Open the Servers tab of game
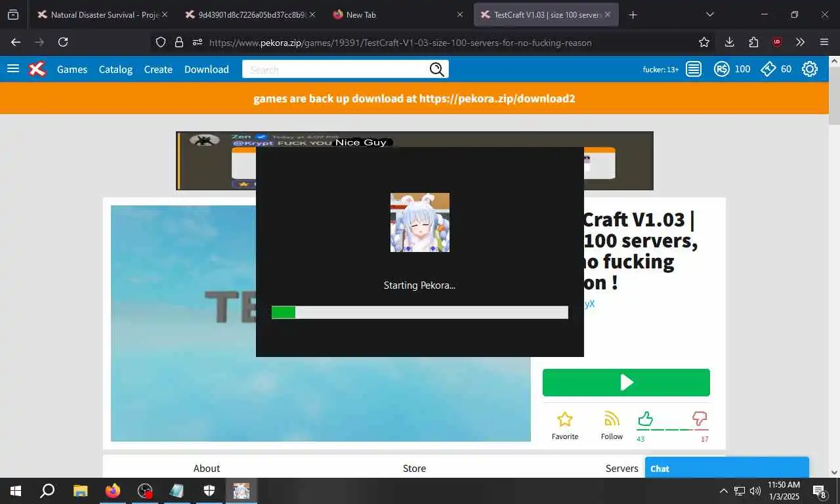Viewport: 840px width, 504px height. point(622,468)
